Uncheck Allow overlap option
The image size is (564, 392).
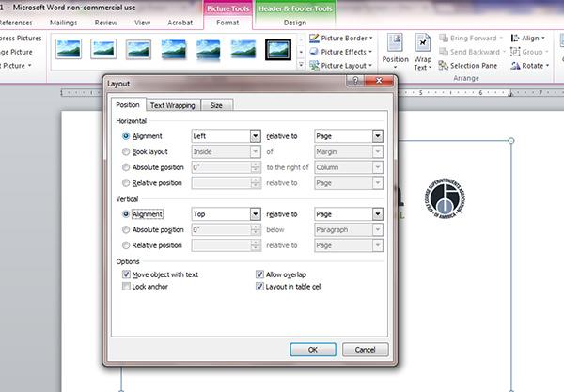tap(260, 274)
